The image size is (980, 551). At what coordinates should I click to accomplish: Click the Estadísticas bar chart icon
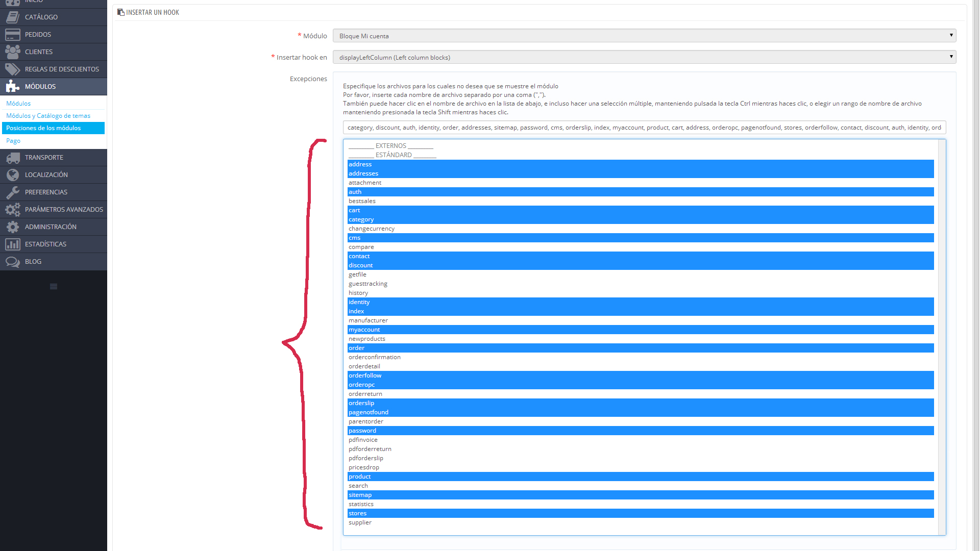pyautogui.click(x=12, y=244)
